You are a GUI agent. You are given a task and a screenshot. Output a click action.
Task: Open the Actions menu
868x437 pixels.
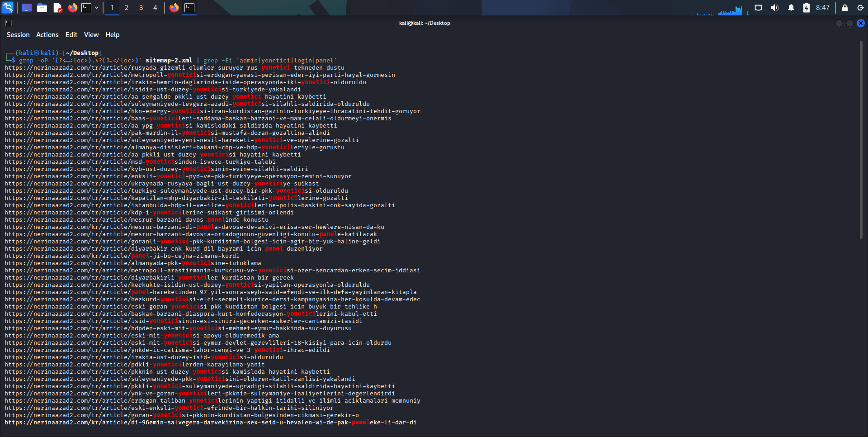[47, 35]
